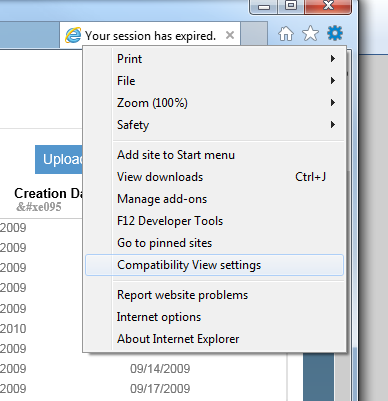This screenshot has height=401, width=388.
Task: Restore down the browser window
Action: point(291,7)
